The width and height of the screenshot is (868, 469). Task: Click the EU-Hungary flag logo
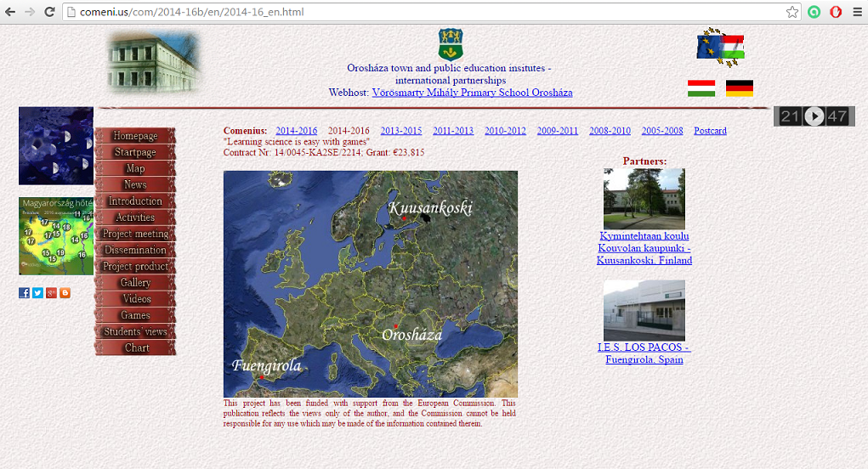tap(721, 48)
